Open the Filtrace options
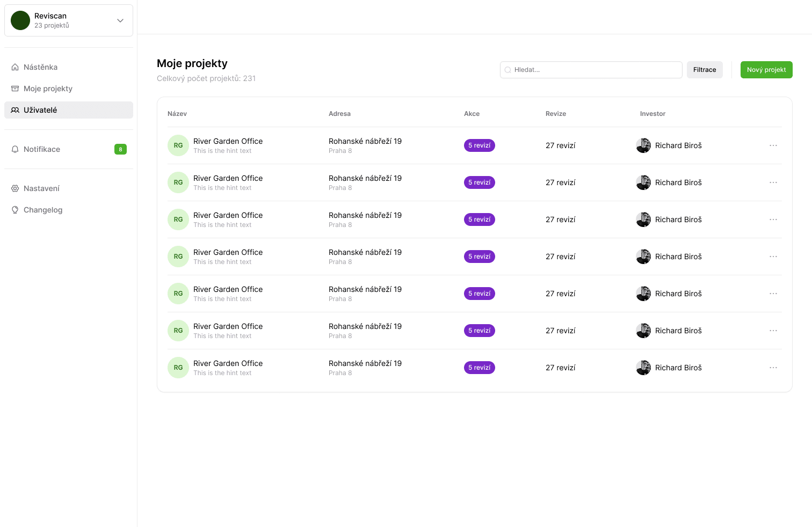Image resolution: width=812 pixels, height=527 pixels. (x=705, y=70)
